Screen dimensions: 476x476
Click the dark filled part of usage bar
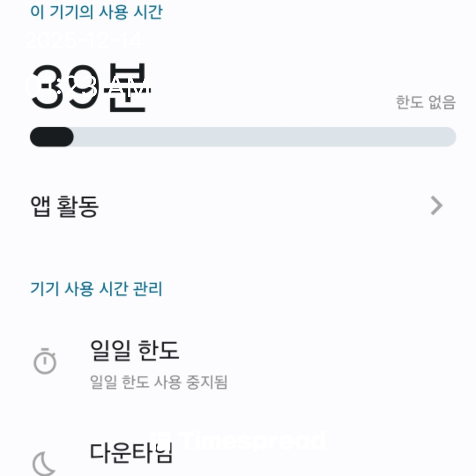(51, 137)
